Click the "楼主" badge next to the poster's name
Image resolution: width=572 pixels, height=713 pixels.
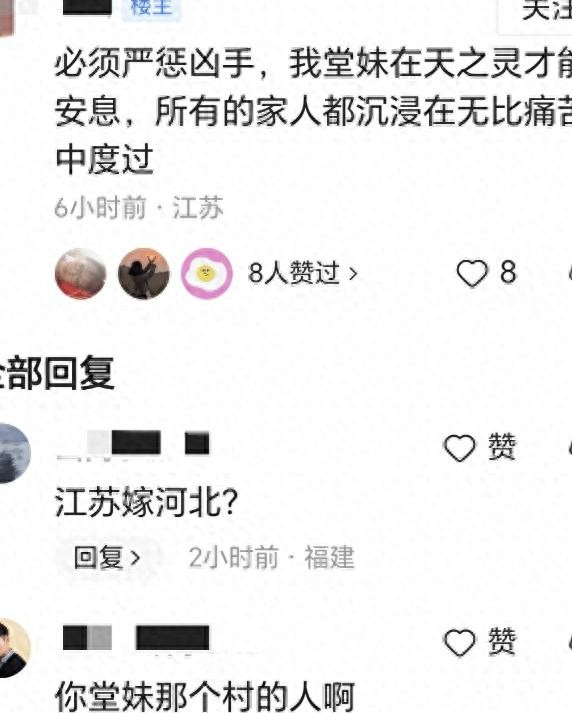tap(151, 8)
